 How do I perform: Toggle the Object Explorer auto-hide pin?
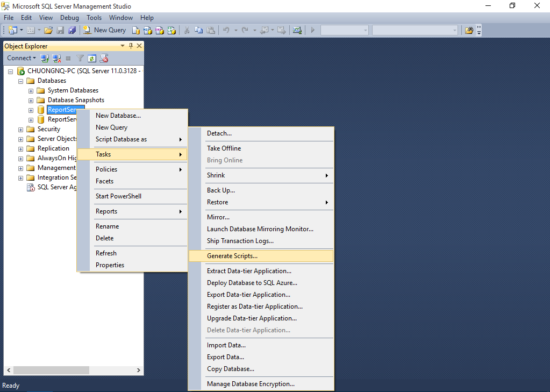[131, 46]
